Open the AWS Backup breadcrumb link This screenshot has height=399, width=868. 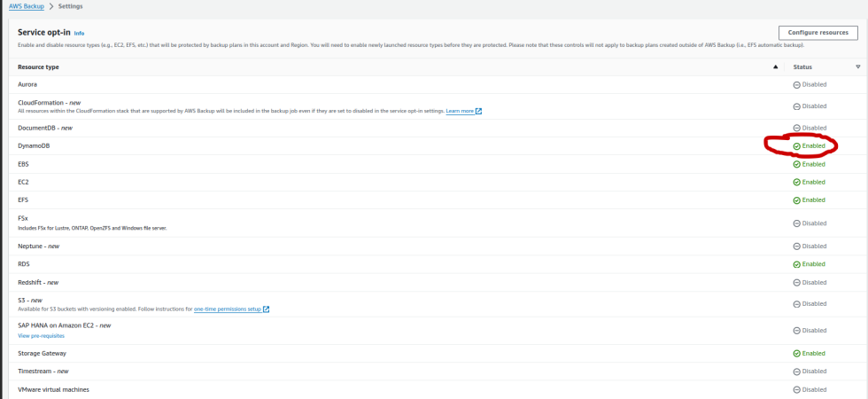pos(26,7)
